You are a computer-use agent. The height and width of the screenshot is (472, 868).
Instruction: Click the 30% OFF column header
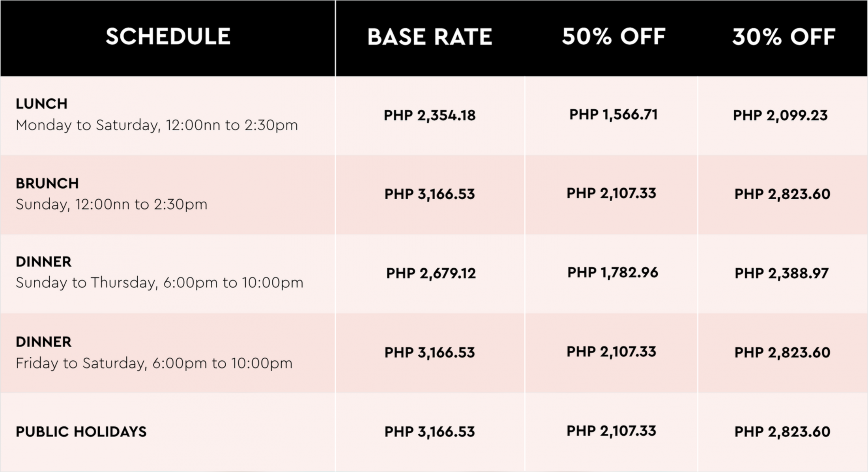tap(784, 37)
